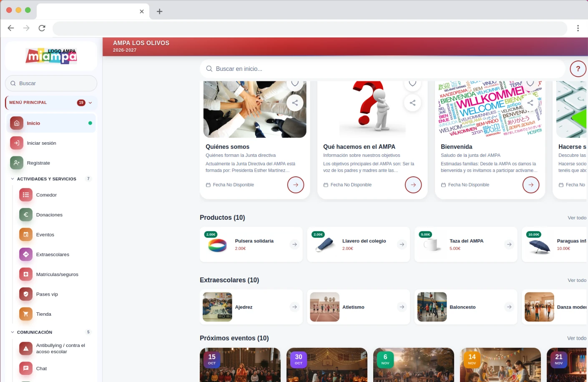Click the Pases vip shield icon
This screenshot has width=588, height=382.
pyautogui.click(x=26, y=294)
